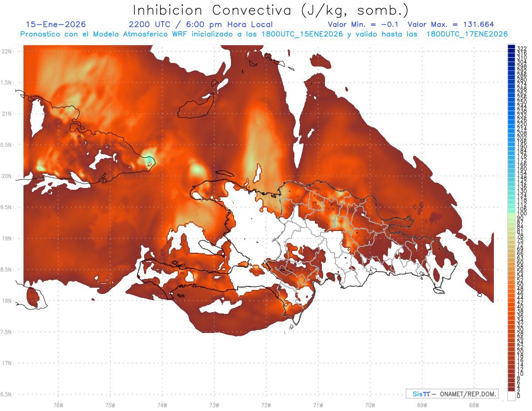The width and height of the screenshot is (532, 411).
Task: Click the '68W' longitude label
Action: tap(473, 405)
